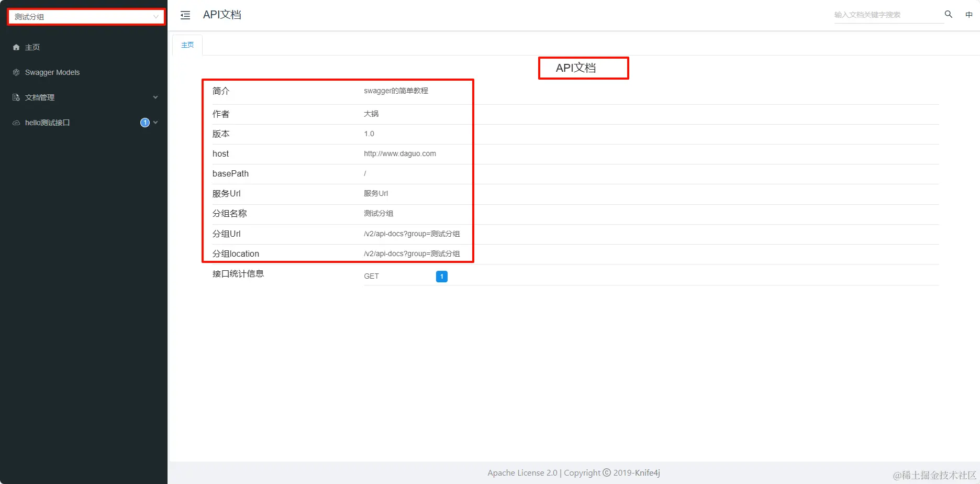Click the Swagger Models cube icon
This screenshot has height=484, width=980.
(16, 72)
